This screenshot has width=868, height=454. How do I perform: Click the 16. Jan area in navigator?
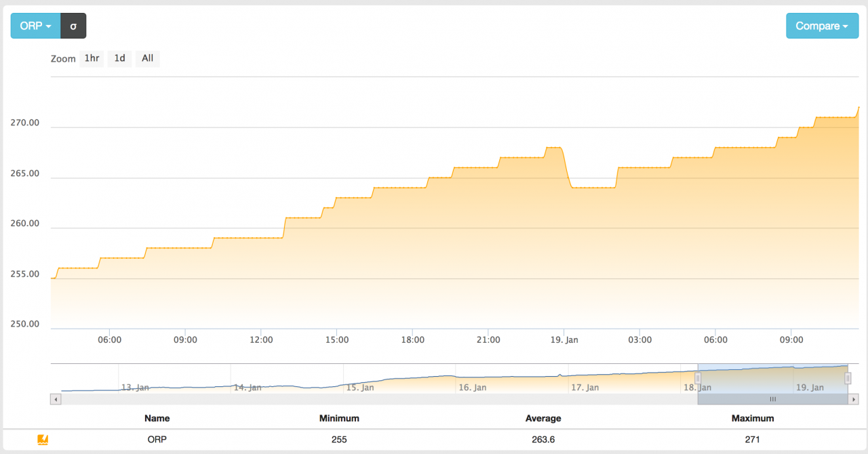point(473,387)
